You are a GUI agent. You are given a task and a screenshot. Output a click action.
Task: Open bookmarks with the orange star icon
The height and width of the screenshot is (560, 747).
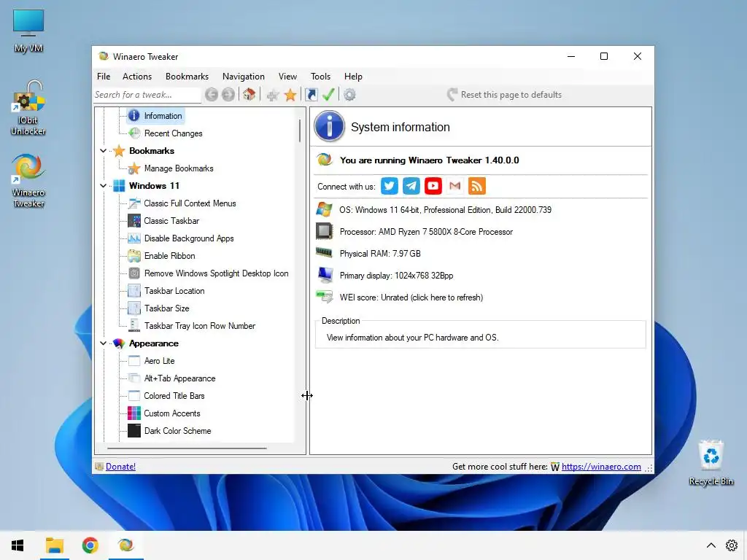tap(290, 95)
